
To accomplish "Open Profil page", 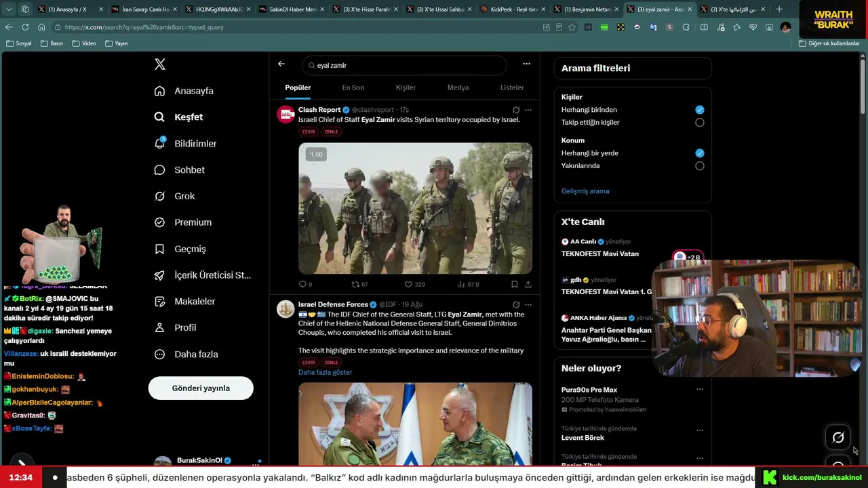I will click(175, 327).
